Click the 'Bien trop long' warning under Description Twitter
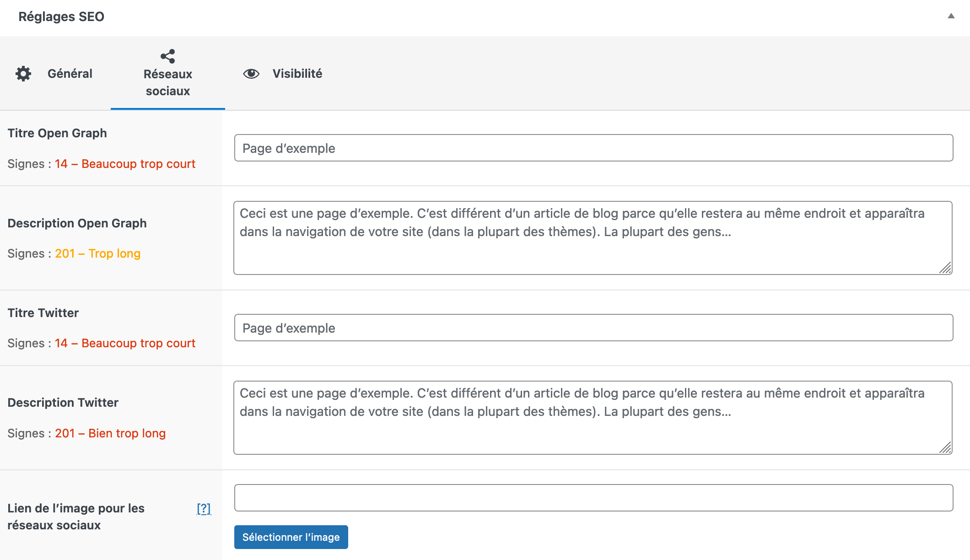This screenshot has width=970, height=560. pos(110,433)
